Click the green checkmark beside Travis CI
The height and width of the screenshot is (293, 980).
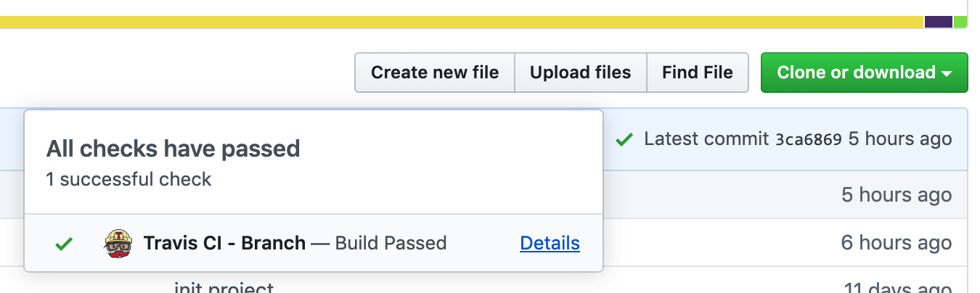[65, 244]
